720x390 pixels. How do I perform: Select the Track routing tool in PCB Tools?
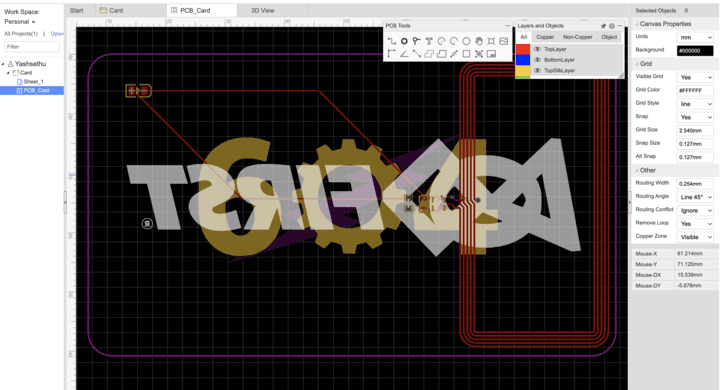pyautogui.click(x=391, y=41)
